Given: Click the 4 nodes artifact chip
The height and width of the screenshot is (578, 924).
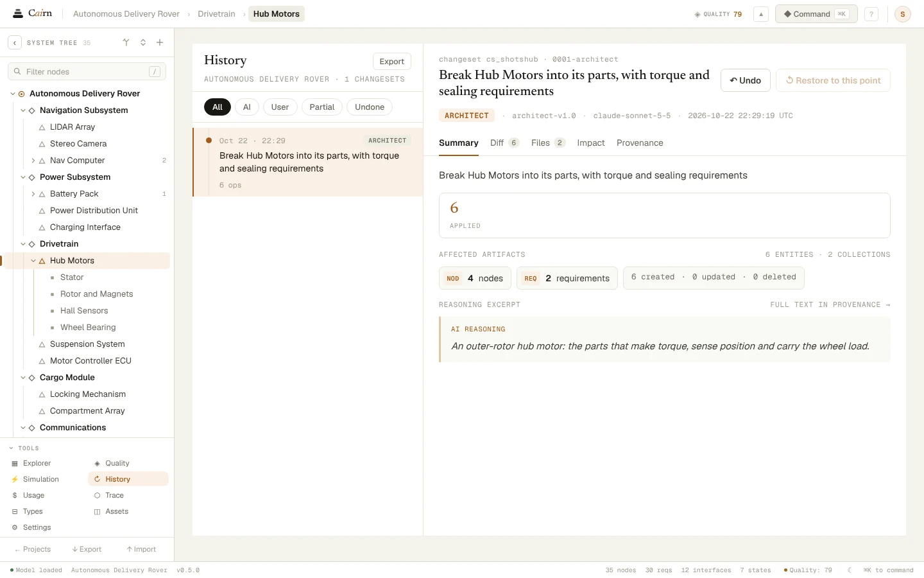Looking at the screenshot, I should [x=475, y=278].
